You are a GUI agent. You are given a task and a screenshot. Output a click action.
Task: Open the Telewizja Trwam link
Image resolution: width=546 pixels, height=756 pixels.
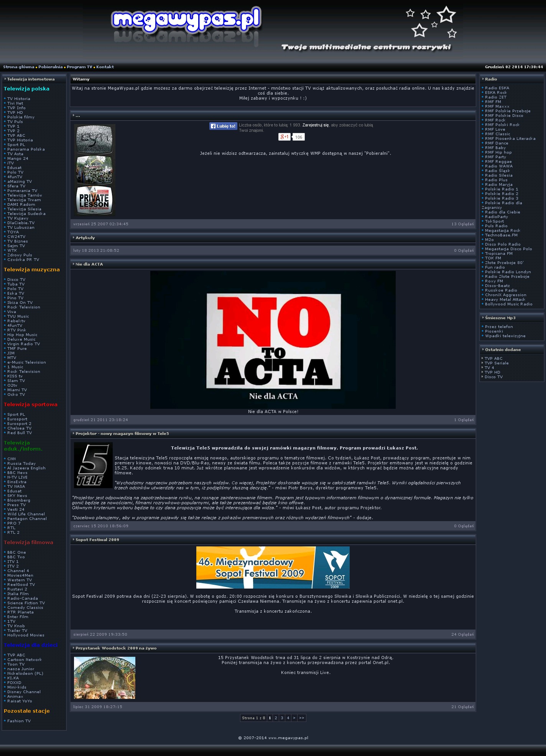point(24,200)
